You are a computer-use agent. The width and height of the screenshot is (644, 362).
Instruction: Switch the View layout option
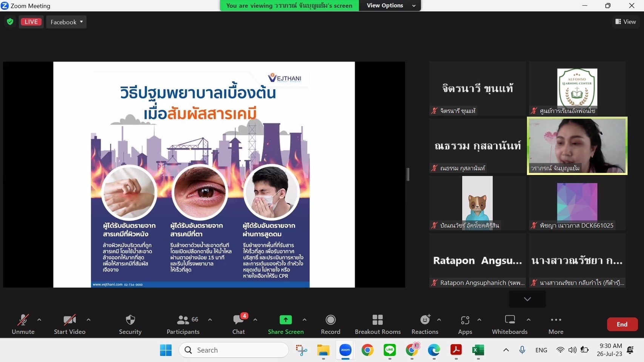pos(626,22)
